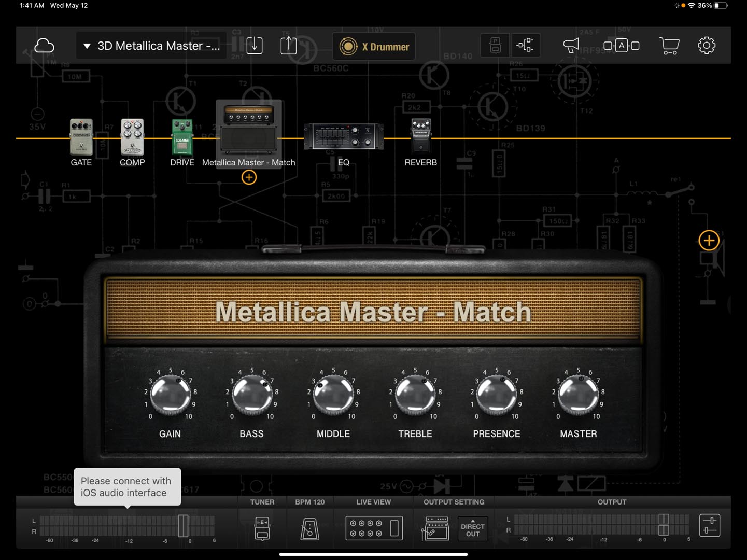The image size is (747, 560).
Task: Select the REVERB pedal in chain
Action: point(421,136)
